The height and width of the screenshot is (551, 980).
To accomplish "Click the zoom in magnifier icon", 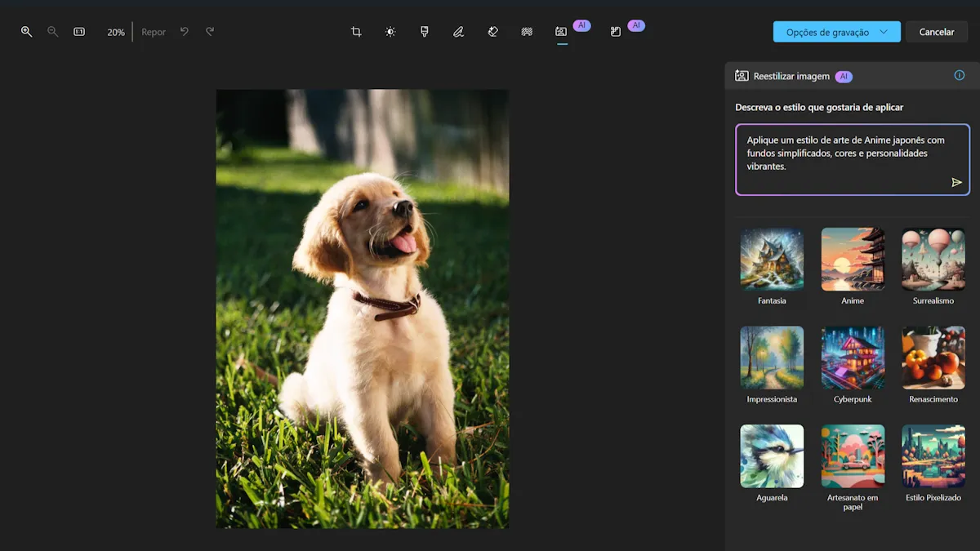I will coord(27,32).
